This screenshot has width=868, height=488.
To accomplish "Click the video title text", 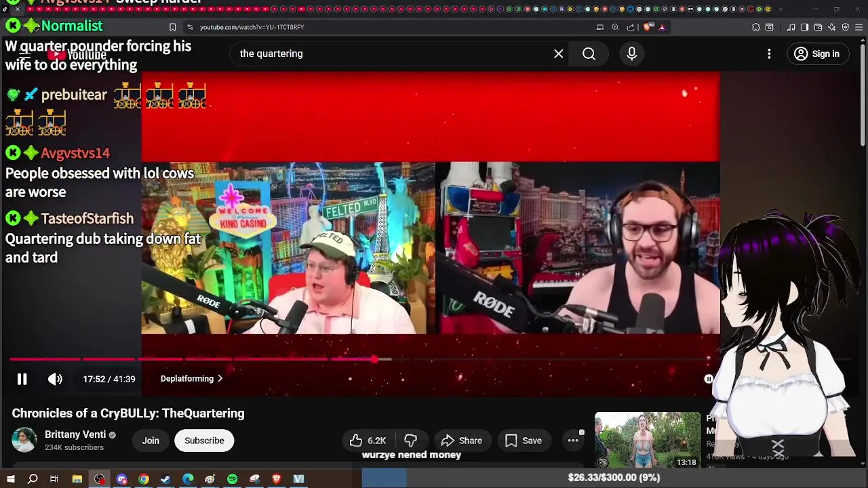I will click(x=128, y=413).
